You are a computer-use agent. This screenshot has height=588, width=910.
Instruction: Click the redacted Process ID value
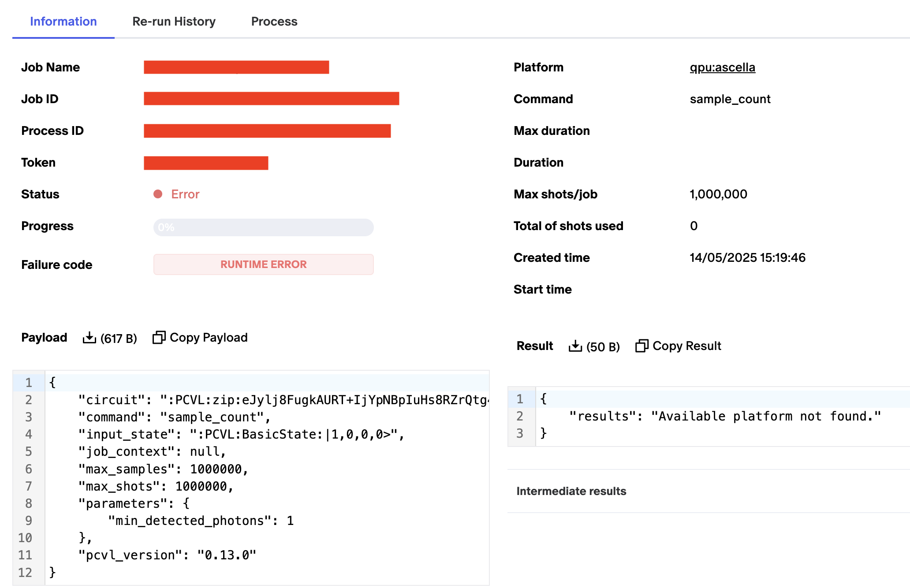pyautogui.click(x=267, y=131)
